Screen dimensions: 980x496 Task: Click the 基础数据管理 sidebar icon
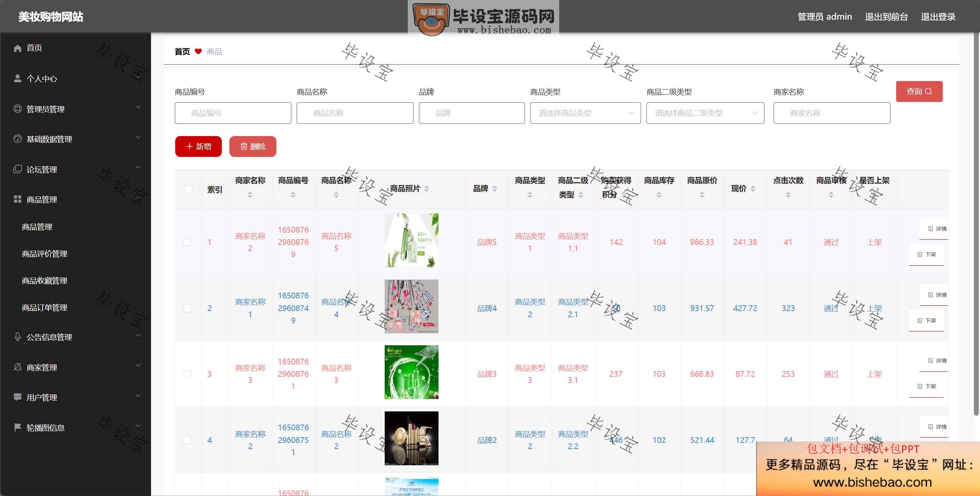17,139
